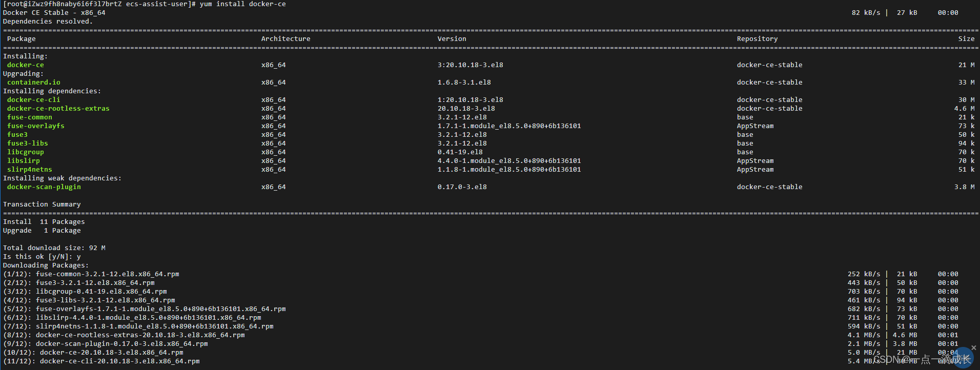This screenshot has height=370, width=980.
Task: Click the 'Install 11 Packages' line
Action: (44, 222)
